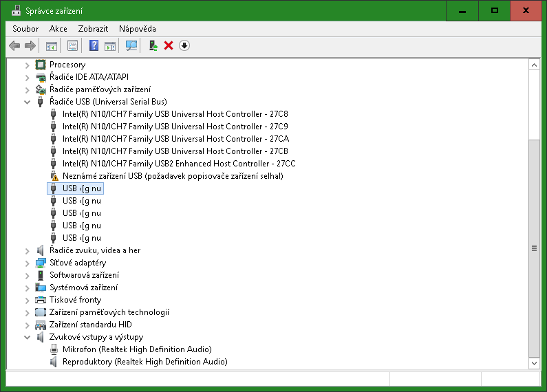Click the speaker icon of Řadiče zvuku, videa a her
Image resolution: width=547 pixels, height=392 pixels.
pyautogui.click(x=41, y=250)
